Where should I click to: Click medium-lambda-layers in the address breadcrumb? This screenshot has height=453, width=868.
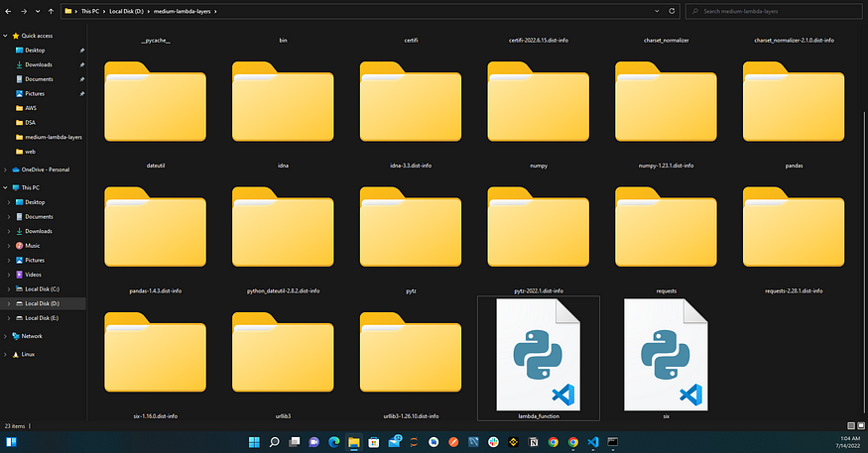click(183, 11)
